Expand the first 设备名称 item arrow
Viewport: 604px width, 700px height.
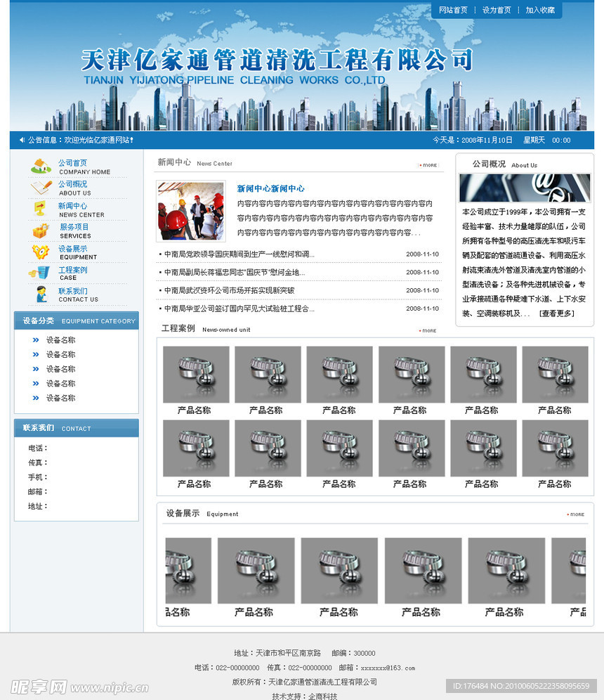click(x=35, y=339)
